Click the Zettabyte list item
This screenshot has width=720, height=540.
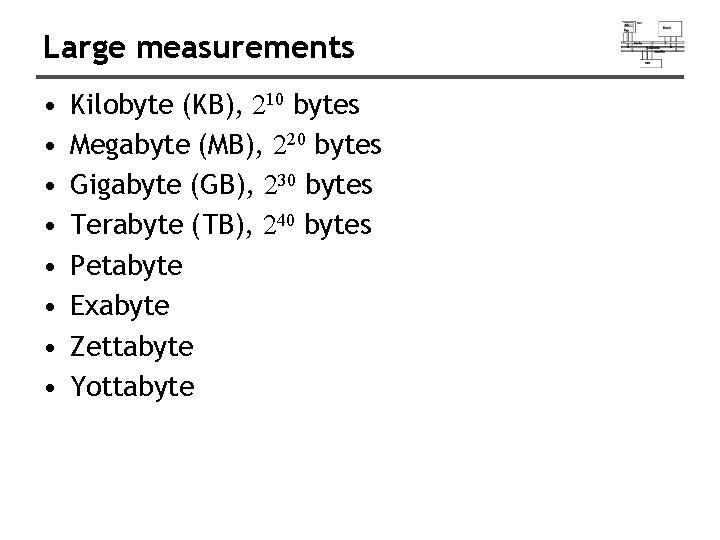[132, 346]
